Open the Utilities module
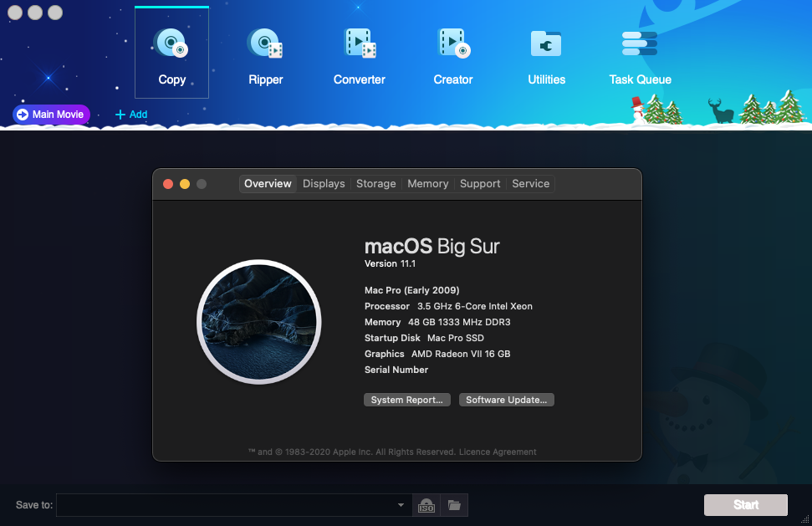Viewport: 812px width, 526px height. pyautogui.click(x=546, y=57)
